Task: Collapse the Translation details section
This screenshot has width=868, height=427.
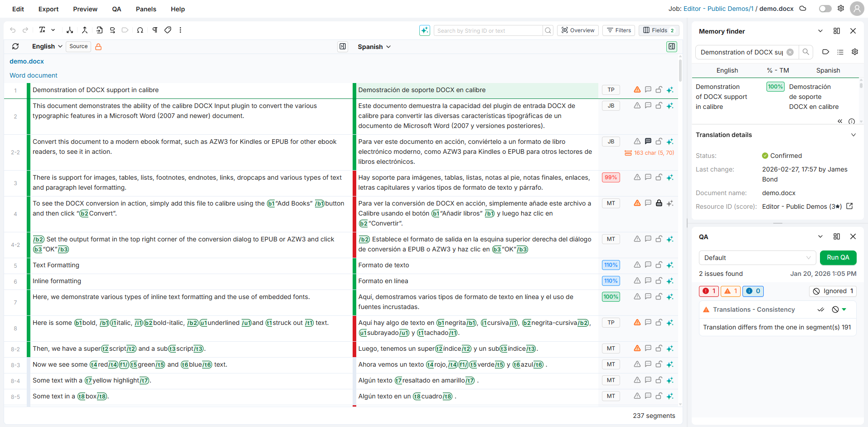Action: (853, 135)
